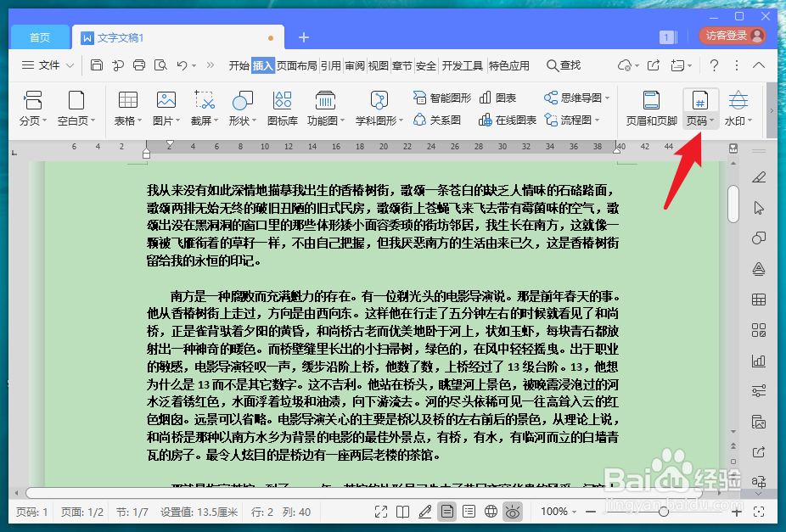
Task: Open 学科图形 subject graphics button
Action: [x=379, y=109]
